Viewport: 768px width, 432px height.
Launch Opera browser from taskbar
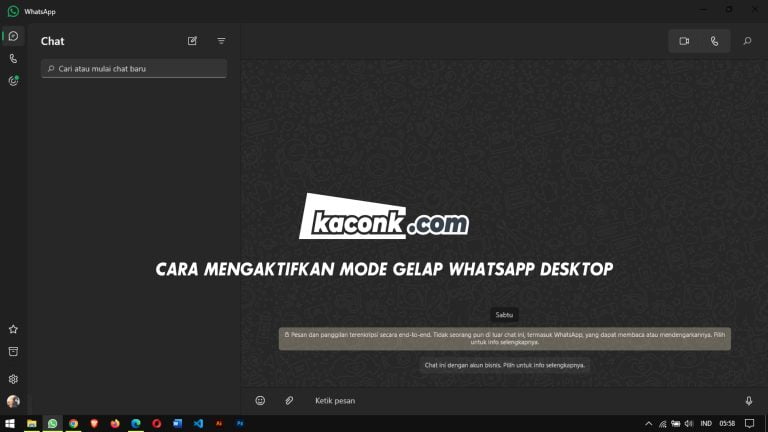click(157, 424)
